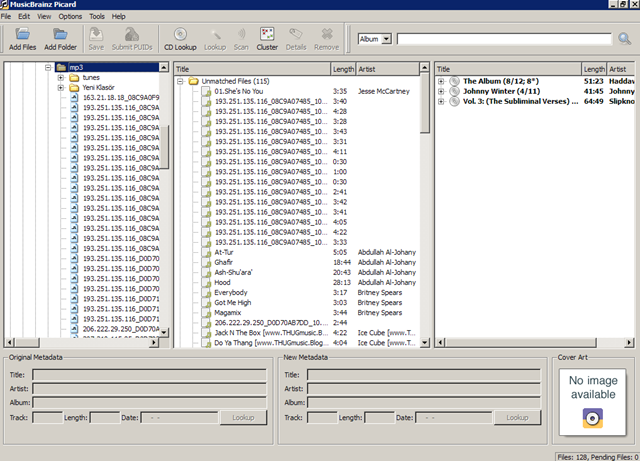The height and width of the screenshot is (461, 640).
Task: Open the Tools menu
Action: [x=97, y=16]
